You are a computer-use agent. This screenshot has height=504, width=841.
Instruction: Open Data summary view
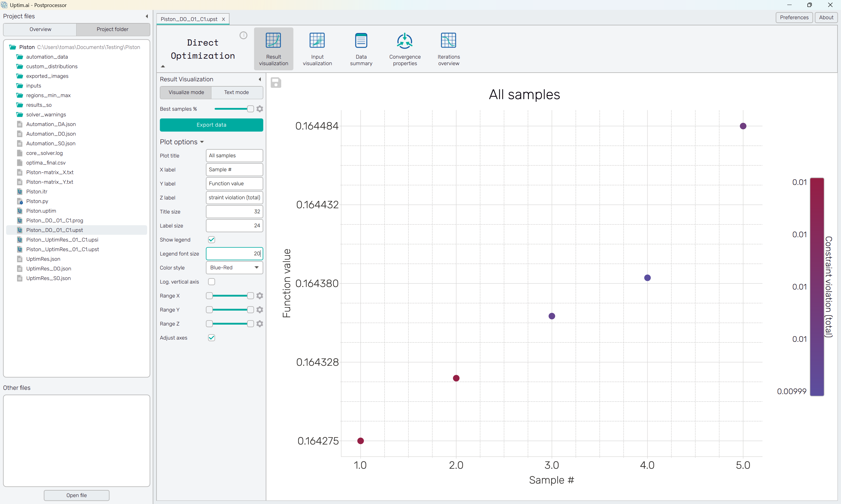[361, 49]
